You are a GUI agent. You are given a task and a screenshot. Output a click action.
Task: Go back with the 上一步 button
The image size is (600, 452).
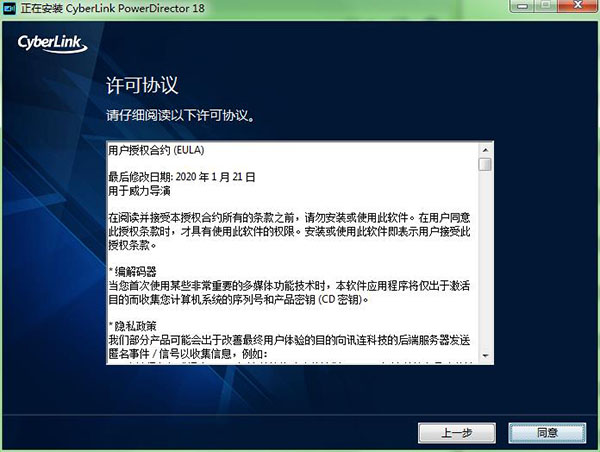[457, 433]
